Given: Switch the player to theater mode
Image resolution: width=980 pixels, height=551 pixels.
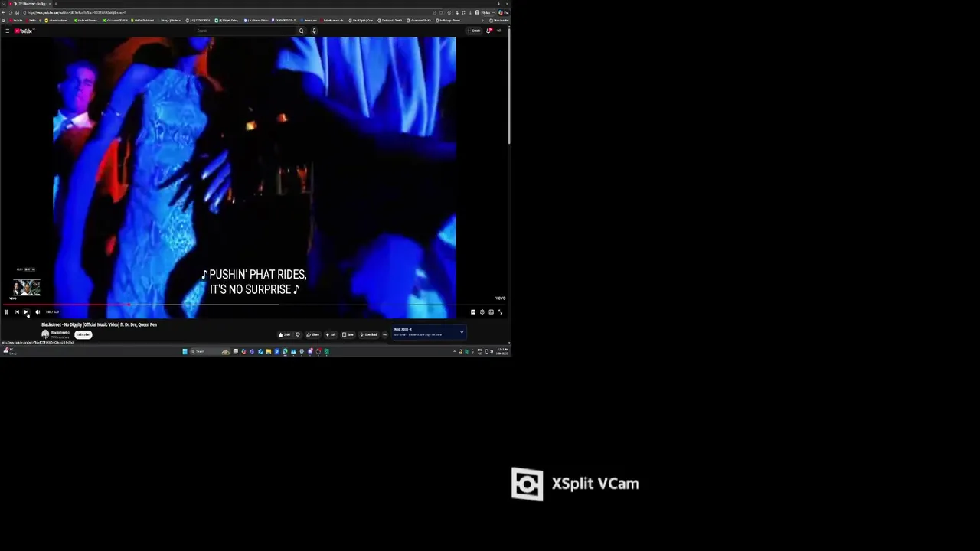Looking at the screenshot, I should coord(492,312).
